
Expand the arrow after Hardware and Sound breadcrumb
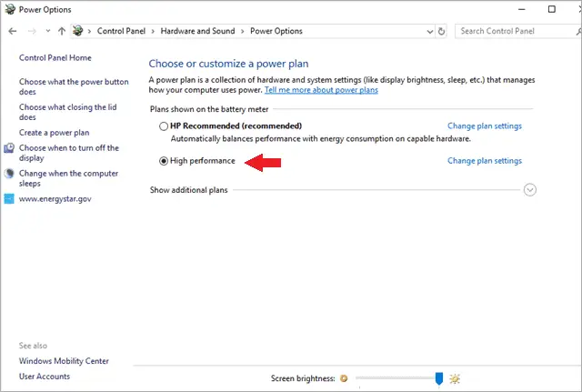(x=243, y=31)
